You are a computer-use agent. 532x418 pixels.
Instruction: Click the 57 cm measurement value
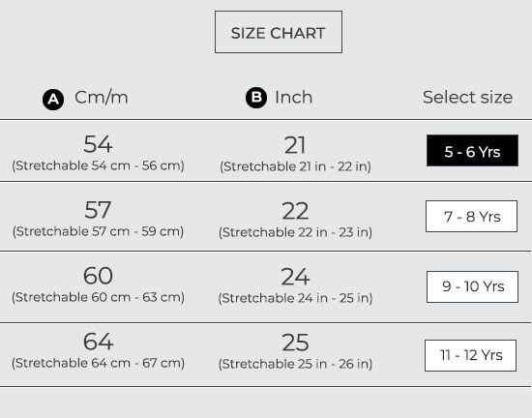pyautogui.click(x=98, y=210)
